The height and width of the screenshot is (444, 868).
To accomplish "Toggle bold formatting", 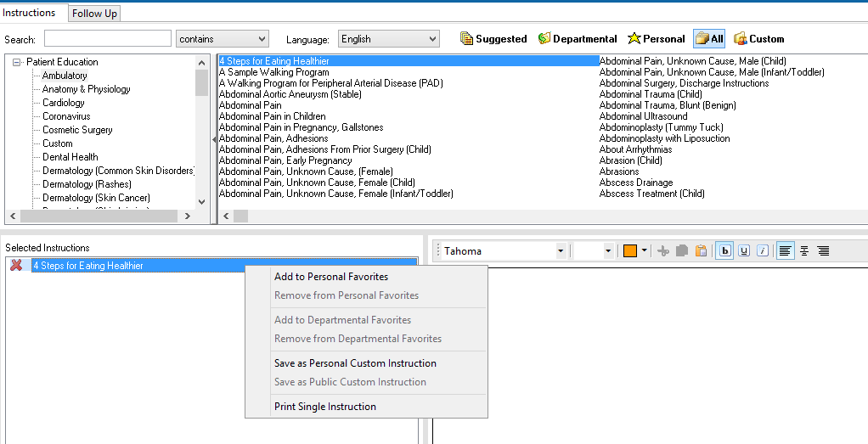I will 724,251.
